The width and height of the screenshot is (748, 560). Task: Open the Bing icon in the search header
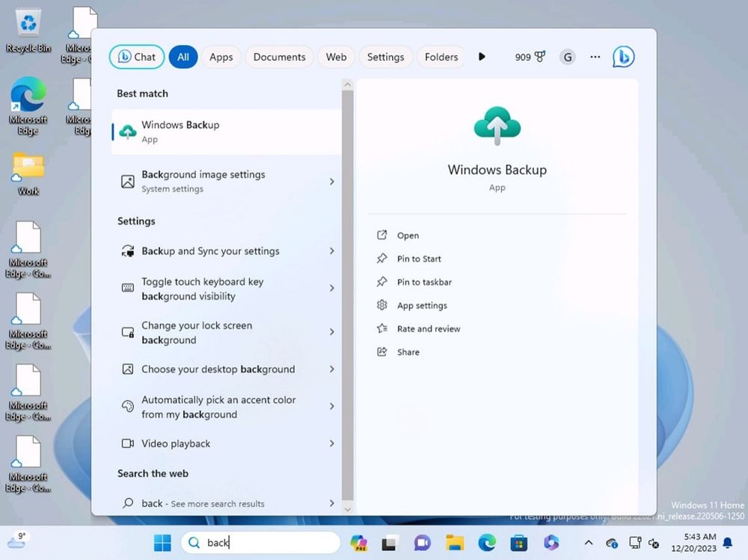pyautogui.click(x=624, y=57)
